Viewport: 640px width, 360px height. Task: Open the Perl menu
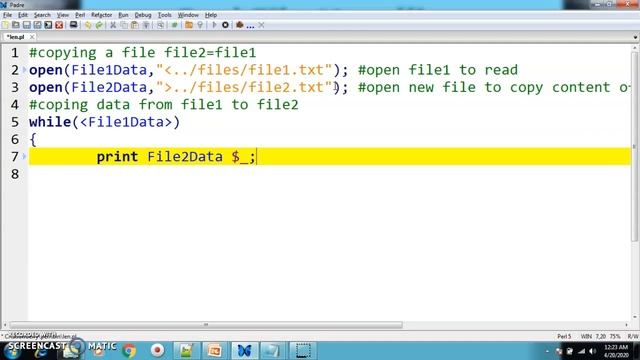tap(80, 15)
